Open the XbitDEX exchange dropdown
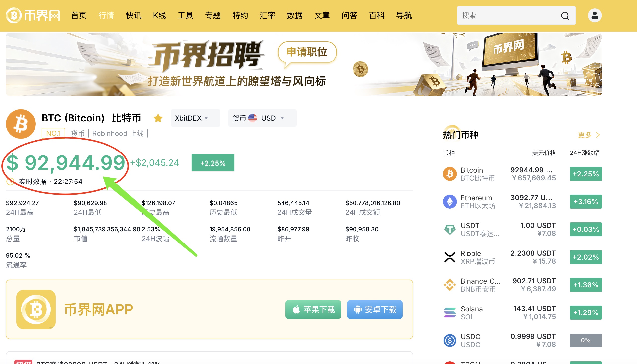The width and height of the screenshot is (637, 364). (x=195, y=118)
